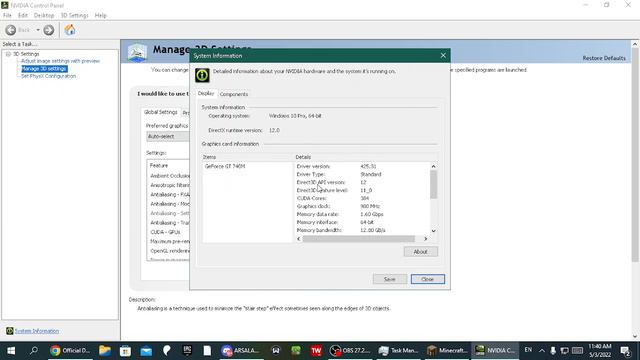This screenshot has height=360, width=640.
Task: Select the Global Settings tab behind the dialog
Action: [160, 112]
